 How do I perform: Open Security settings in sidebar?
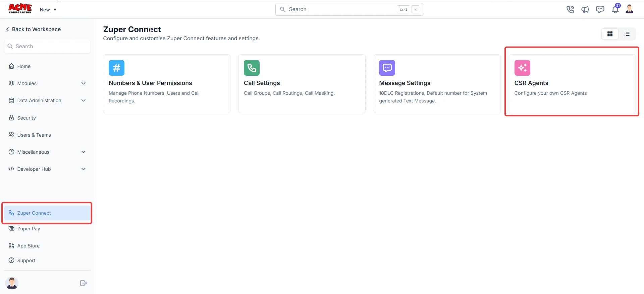[47, 118]
